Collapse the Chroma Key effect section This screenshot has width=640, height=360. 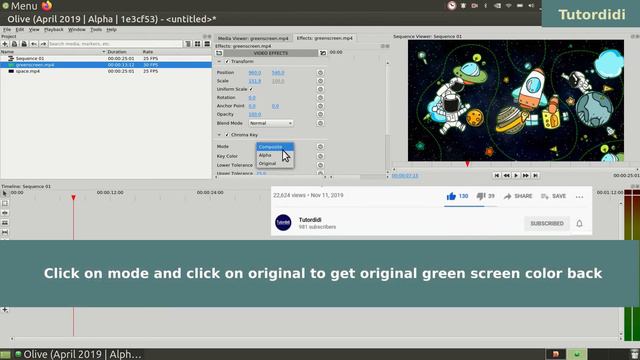point(219,135)
